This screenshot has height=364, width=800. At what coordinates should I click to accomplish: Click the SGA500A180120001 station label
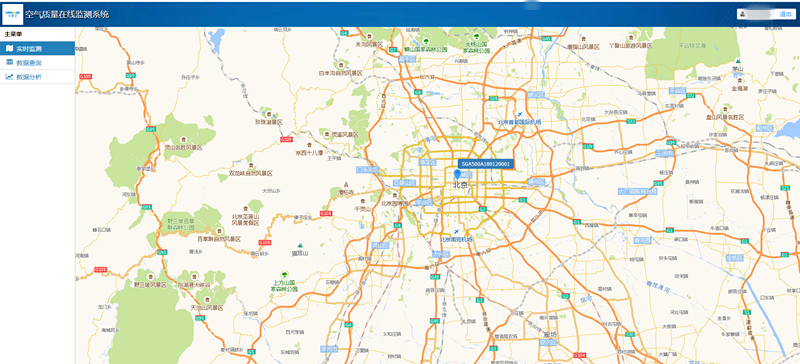[486, 164]
